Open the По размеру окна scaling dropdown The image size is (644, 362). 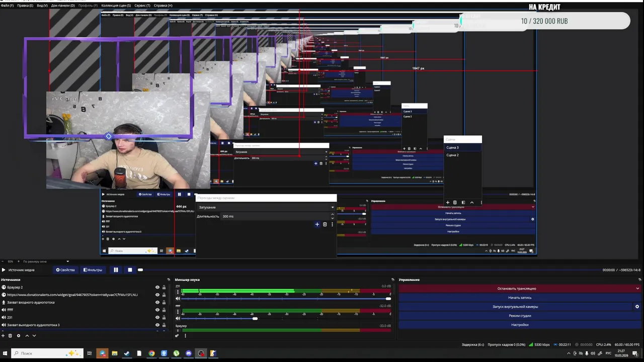(45, 261)
